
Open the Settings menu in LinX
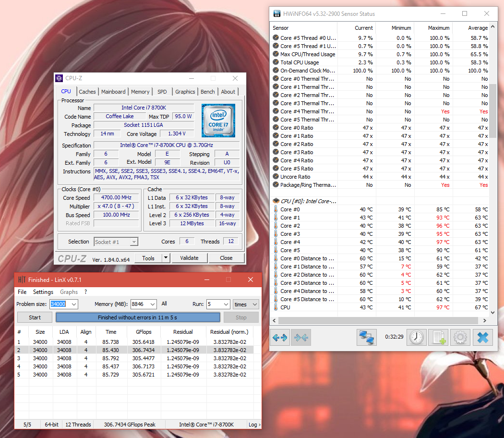[43, 292]
